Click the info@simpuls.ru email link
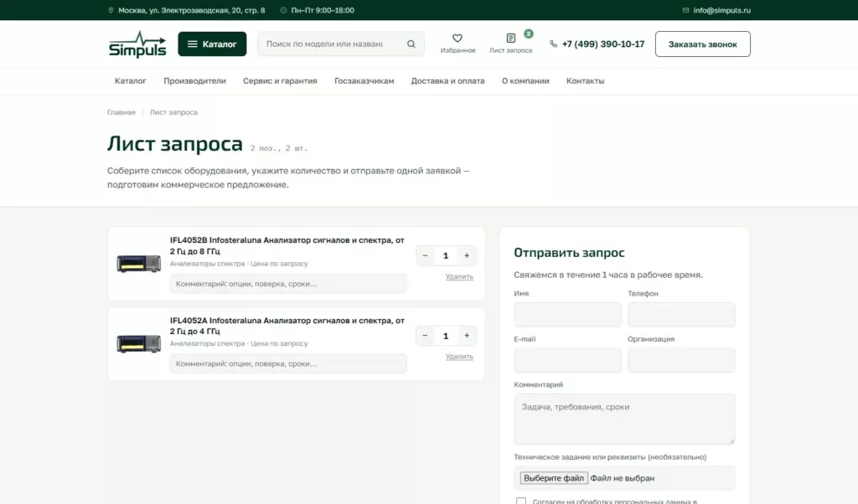This screenshot has width=858, height=504. point(721,10)
